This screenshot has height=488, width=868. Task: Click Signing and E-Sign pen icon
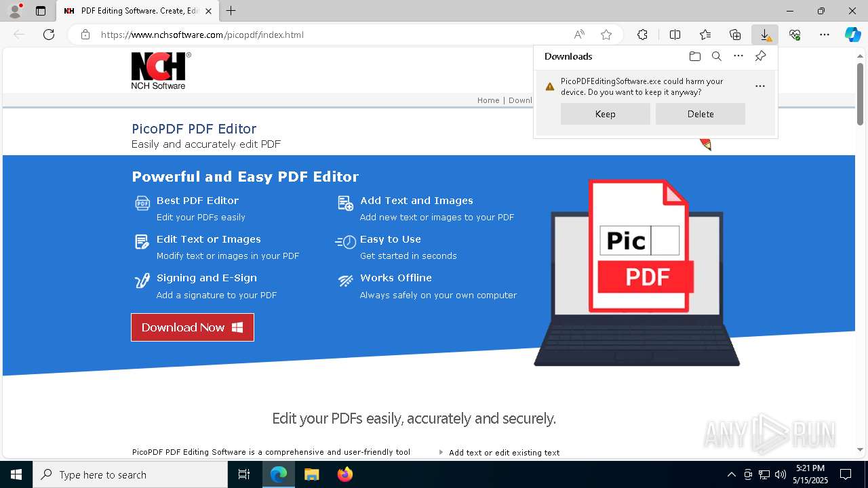tap(142, 281)
